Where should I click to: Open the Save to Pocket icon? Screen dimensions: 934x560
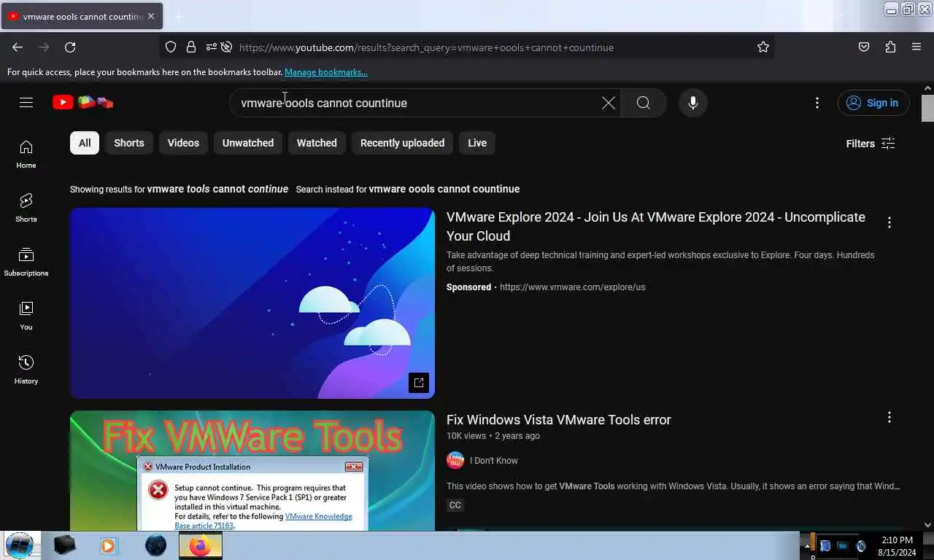864,47
